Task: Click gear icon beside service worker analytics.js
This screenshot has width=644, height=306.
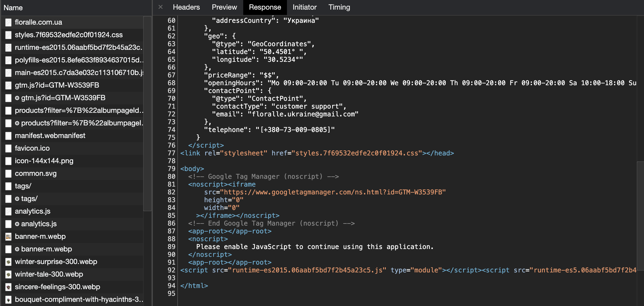Action: [17, 224]
